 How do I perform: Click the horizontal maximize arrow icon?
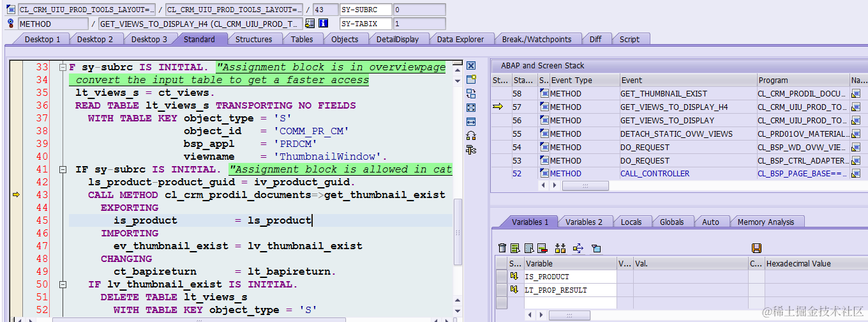coord(471,122)
